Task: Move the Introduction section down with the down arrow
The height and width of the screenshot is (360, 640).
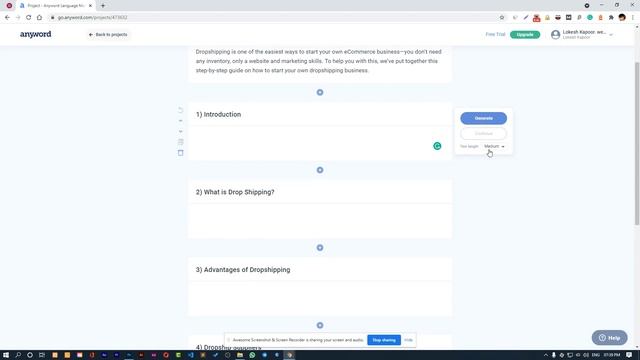Action: (x=180, y=131)
